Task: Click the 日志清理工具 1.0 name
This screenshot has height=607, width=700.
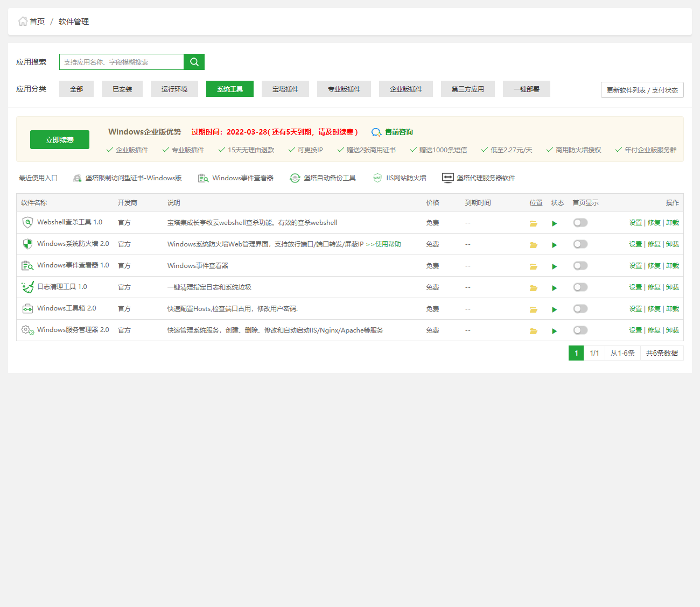Action: coord(62,287)
